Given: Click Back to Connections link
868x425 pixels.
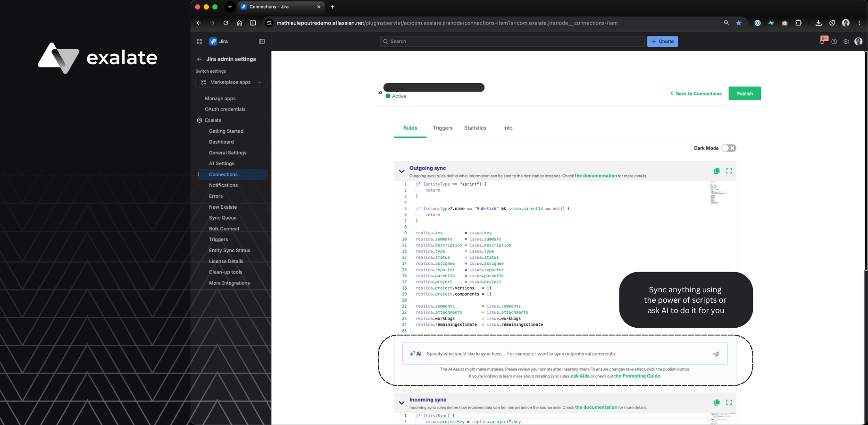Looking at the screenshot, I should click(696, 93).
